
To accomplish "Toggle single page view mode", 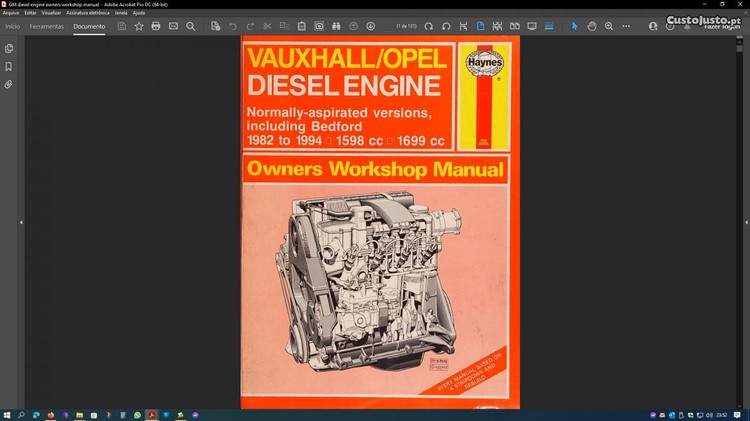I will click(480, 26).
